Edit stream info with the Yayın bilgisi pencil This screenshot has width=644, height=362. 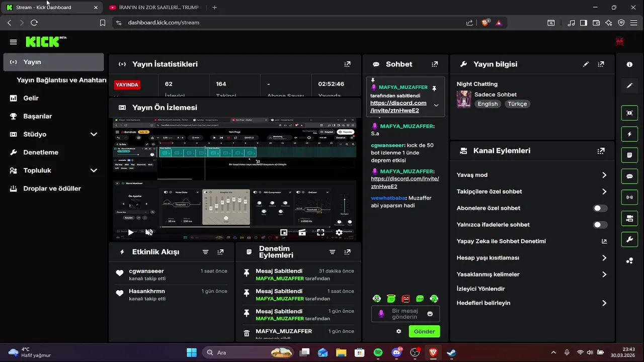click(586, 64)
